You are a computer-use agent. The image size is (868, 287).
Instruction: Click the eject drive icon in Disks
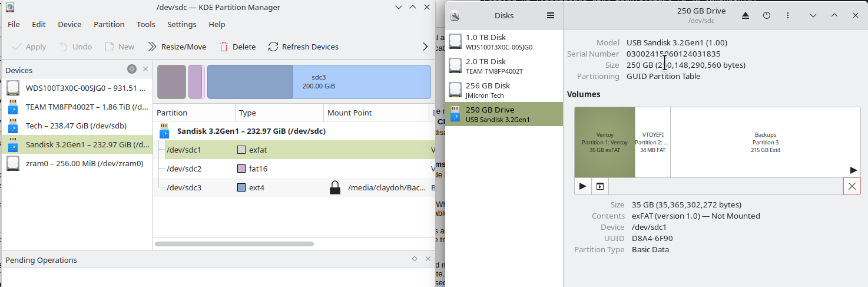(746, 16)
